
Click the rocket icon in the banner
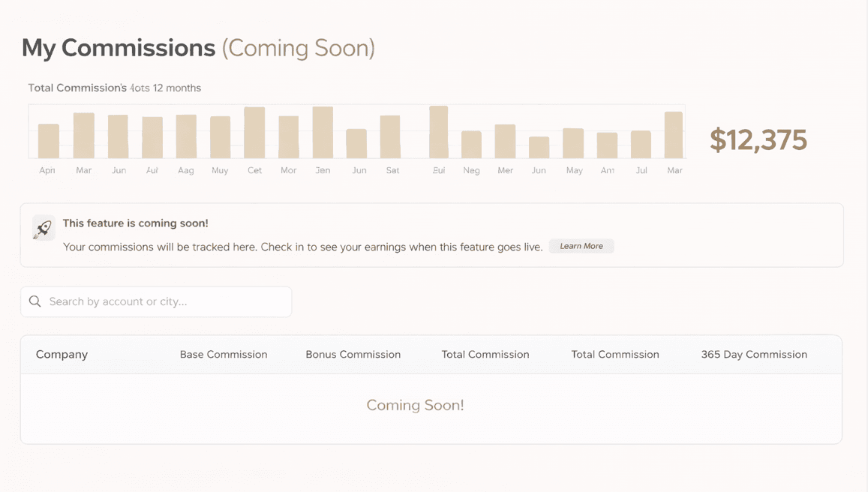click(44, 228)
